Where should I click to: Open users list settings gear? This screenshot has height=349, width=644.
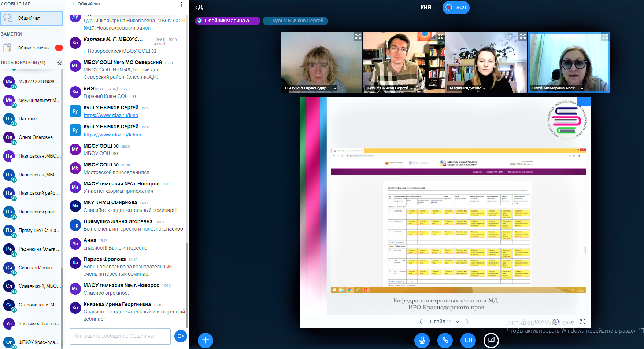pyautogui.click(x=59, y=63)
